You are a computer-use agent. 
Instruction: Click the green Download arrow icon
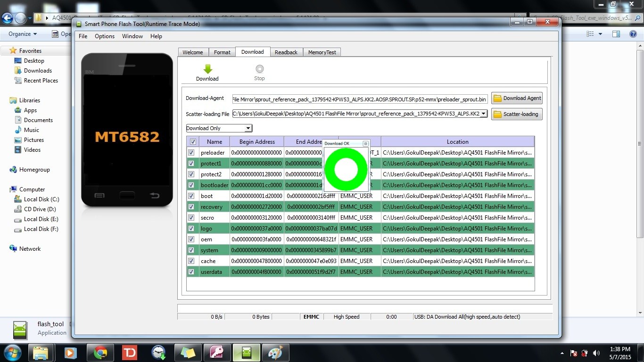207,69
